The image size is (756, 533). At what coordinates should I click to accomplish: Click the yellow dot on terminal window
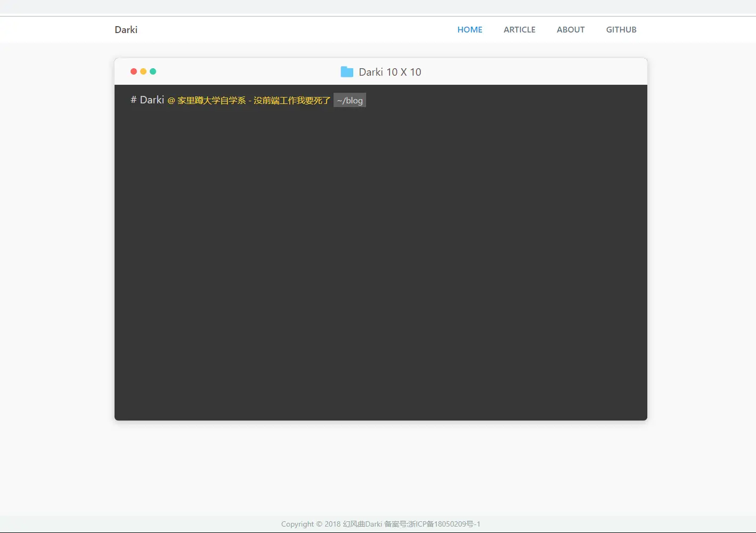tap(143, 71)
